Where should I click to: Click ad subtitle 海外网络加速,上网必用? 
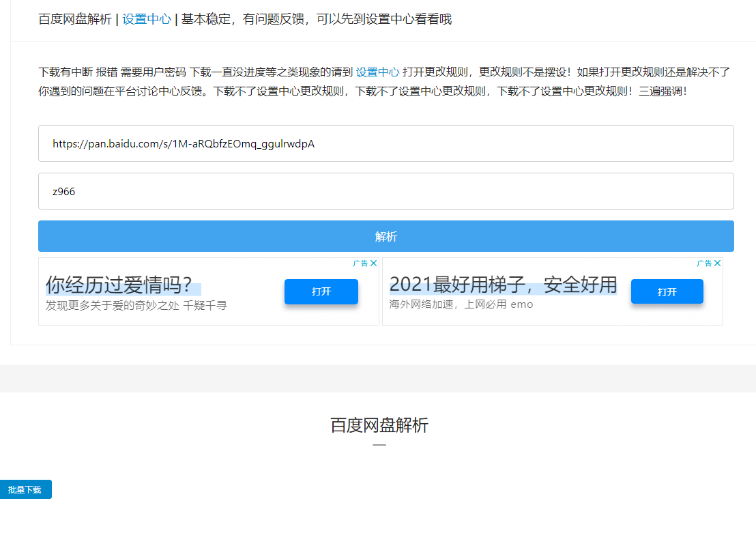coord(448,304)
